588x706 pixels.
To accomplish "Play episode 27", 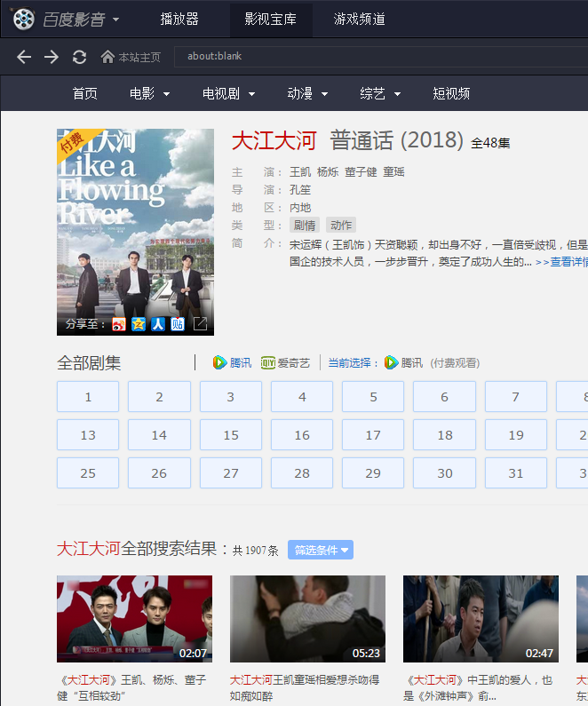I will pyautogui.click(x=231, y=473).
